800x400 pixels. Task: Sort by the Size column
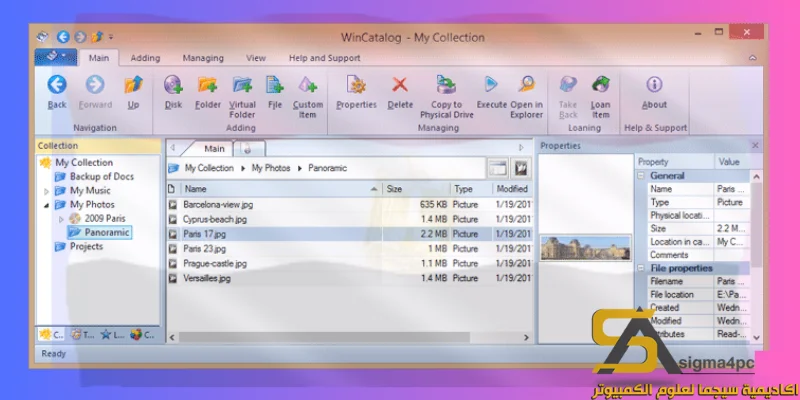tap(416, 189)
